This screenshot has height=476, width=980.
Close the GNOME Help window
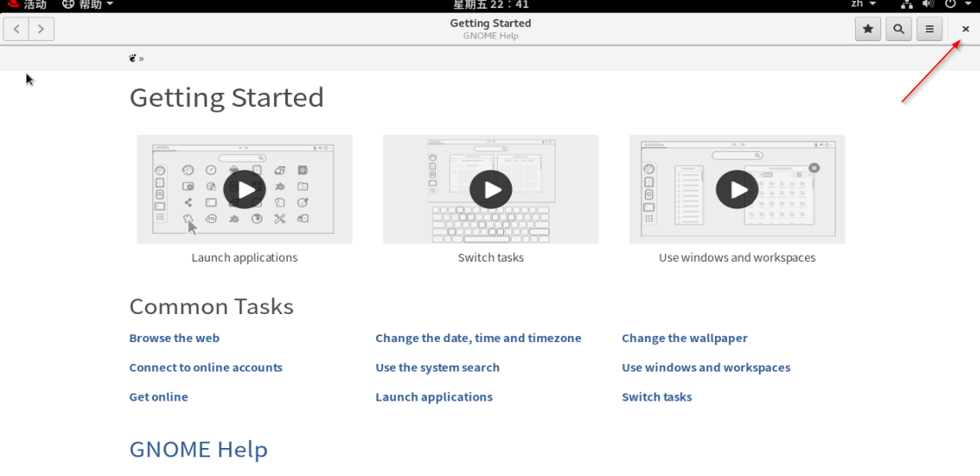[966, 29]
